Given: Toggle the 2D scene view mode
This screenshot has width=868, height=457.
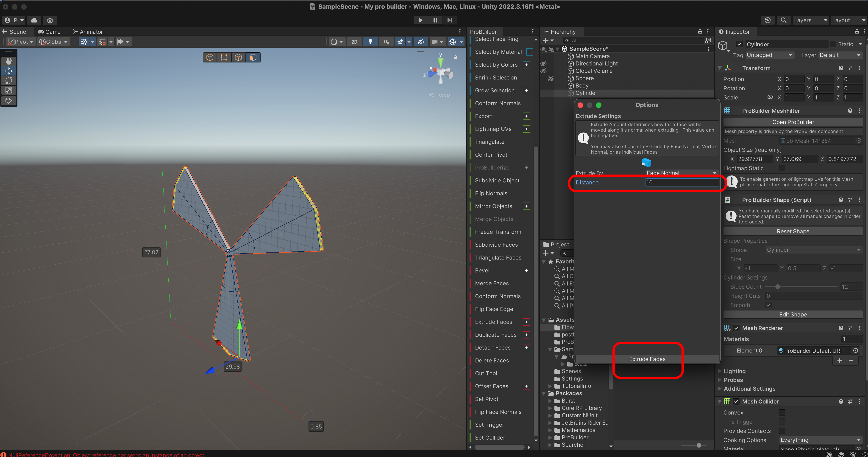Looking at the screenshot, I should [354, 42].
